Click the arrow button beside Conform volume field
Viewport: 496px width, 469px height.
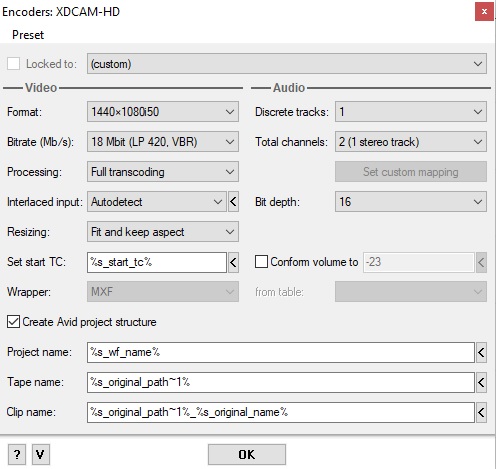click(x=481, y=262)
